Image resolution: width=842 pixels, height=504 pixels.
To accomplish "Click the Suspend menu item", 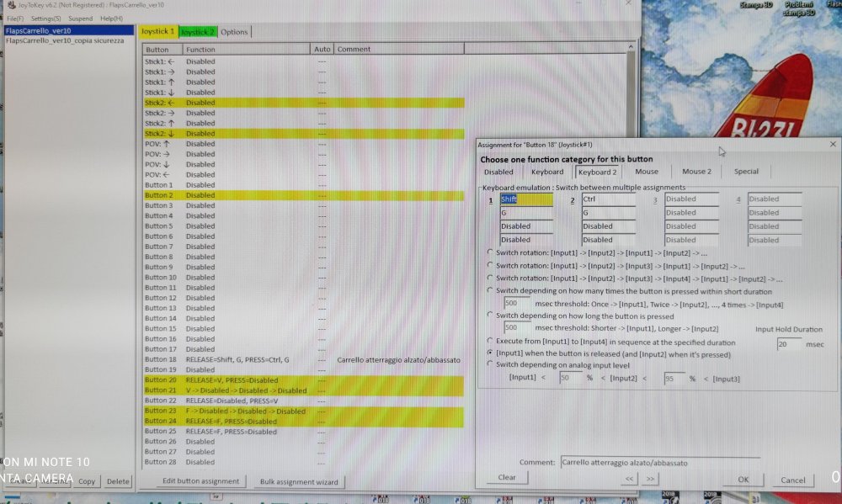I will click(x=81, y=19).
